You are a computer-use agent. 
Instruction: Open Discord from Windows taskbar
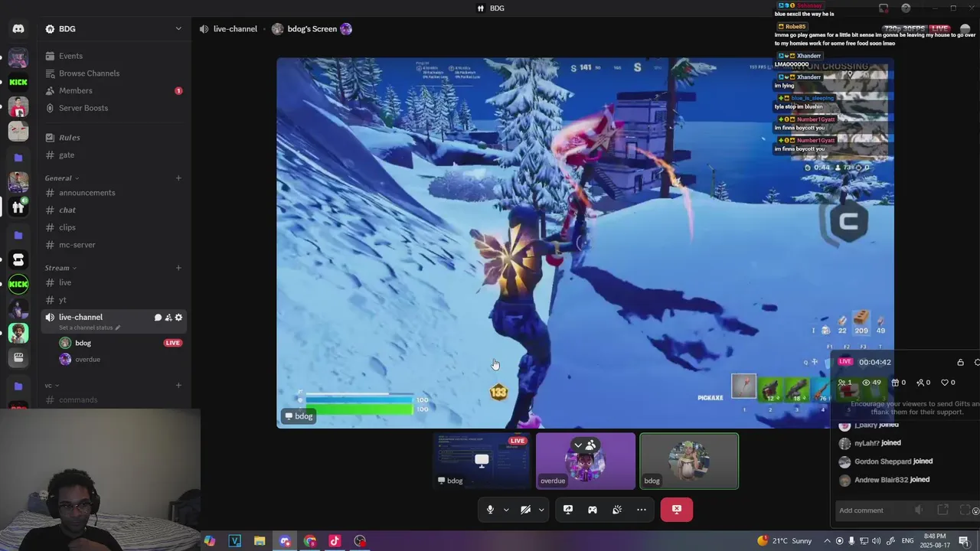[x=285, y=541]
